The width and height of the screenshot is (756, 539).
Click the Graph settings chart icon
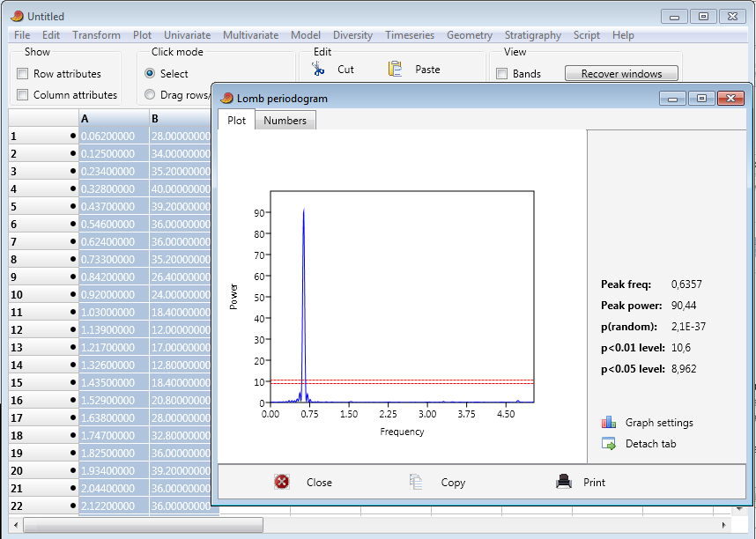(x=609, y=423)
